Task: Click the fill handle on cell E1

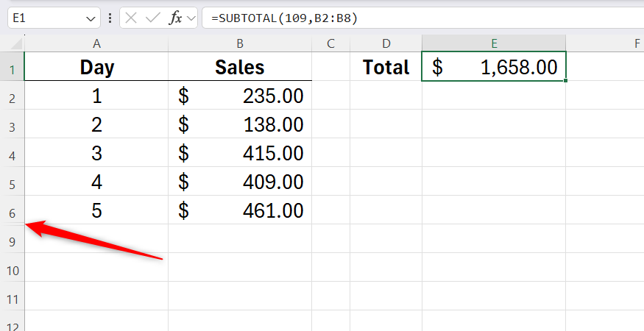Action: pos(565,80)
